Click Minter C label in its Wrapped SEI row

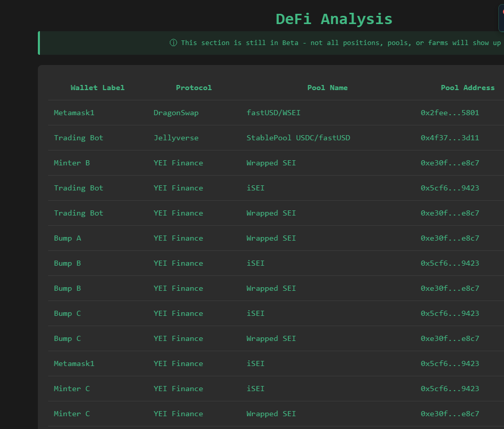tap(72, 414)
